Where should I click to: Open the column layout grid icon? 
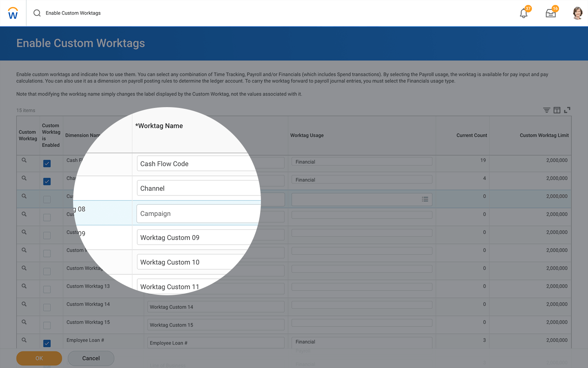tap(557, 110)
